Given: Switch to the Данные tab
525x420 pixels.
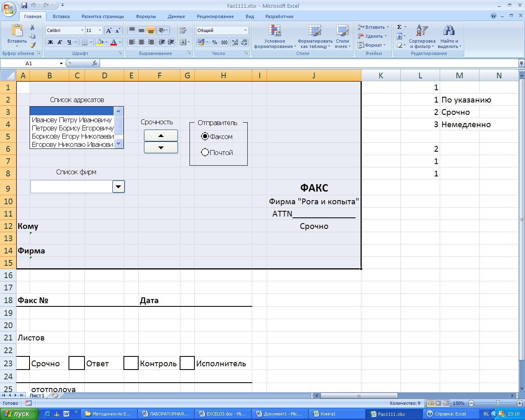Looking at the screenshot, I should pyautogui.click(x=176, y=16).
